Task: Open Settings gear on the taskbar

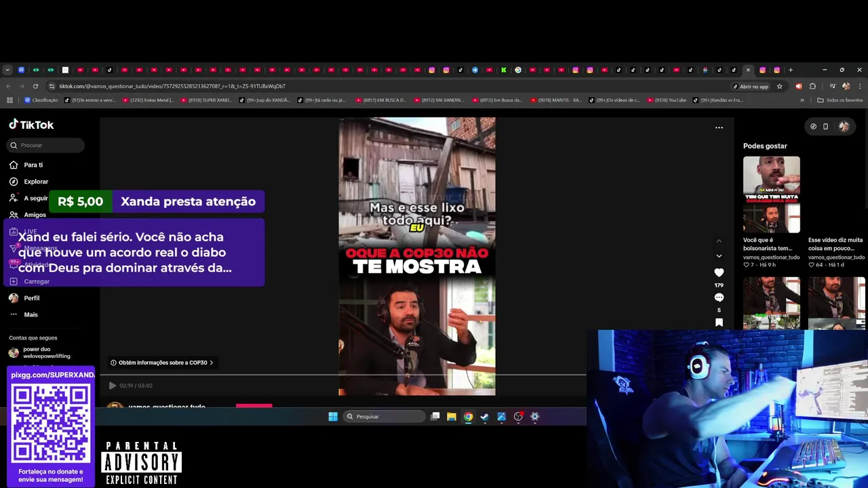Action: click(534, 417)
